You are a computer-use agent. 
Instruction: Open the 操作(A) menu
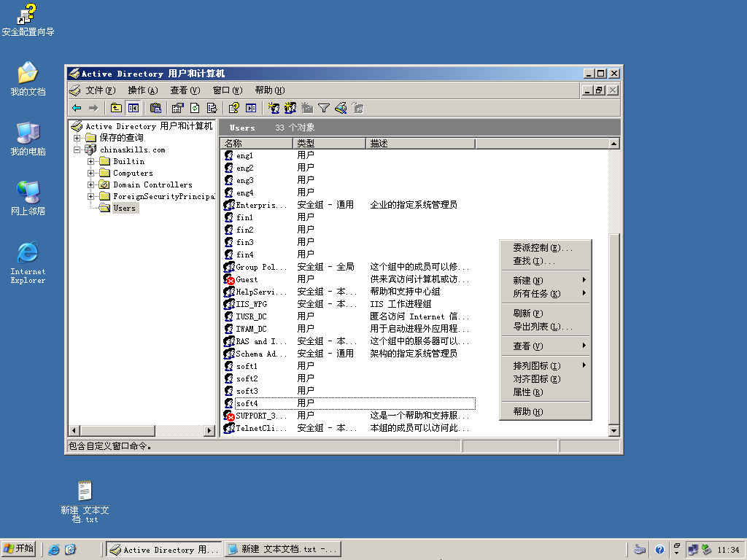(x=143, y=90)
